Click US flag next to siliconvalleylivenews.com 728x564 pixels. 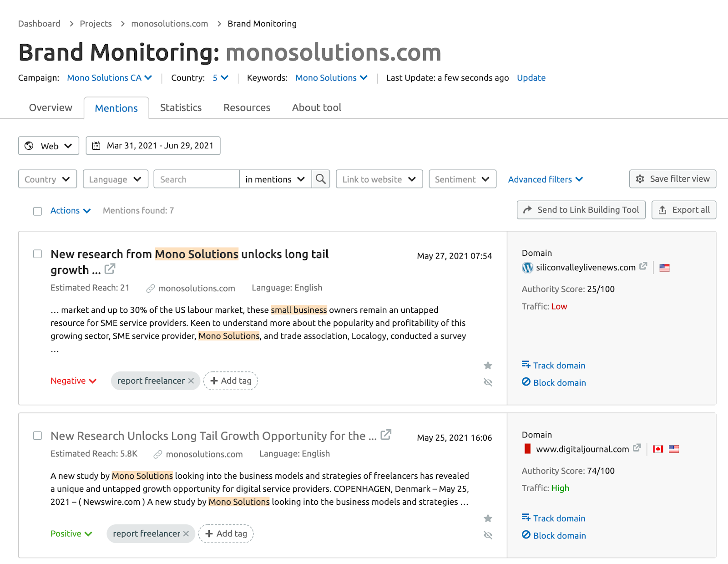coord(664,268)
